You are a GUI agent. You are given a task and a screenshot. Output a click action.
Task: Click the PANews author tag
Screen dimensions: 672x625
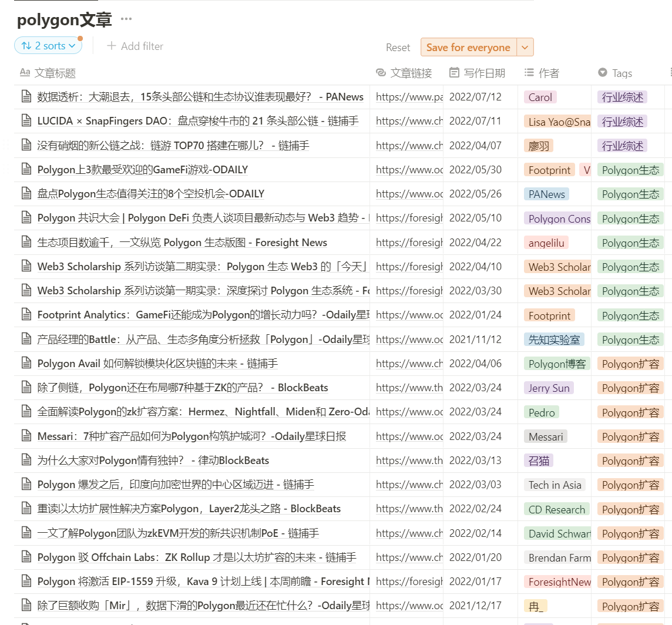pos(546,194)
